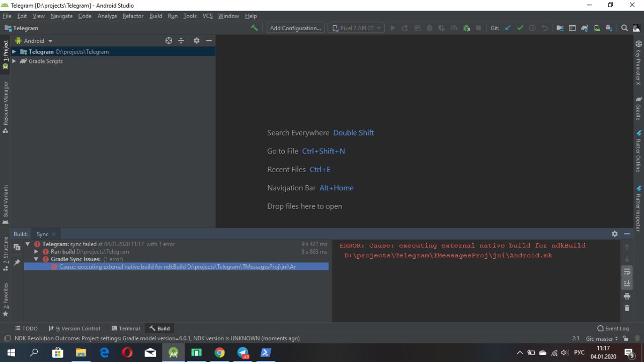Expand the Telegram project tree node
Screen dimensions: 644x362
coord(14,52)
